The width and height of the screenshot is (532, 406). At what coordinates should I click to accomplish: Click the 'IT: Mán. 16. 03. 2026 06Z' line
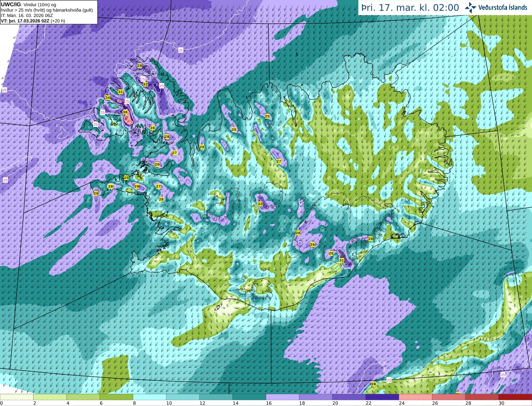click(27, 15)
